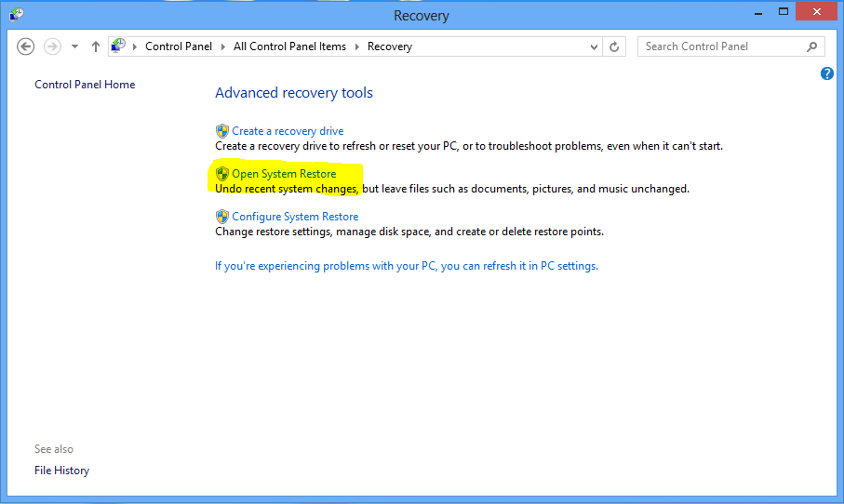844x504 pixels.
Task: Select All Control Panel Items breadcrumb
Action: [289, 46]
